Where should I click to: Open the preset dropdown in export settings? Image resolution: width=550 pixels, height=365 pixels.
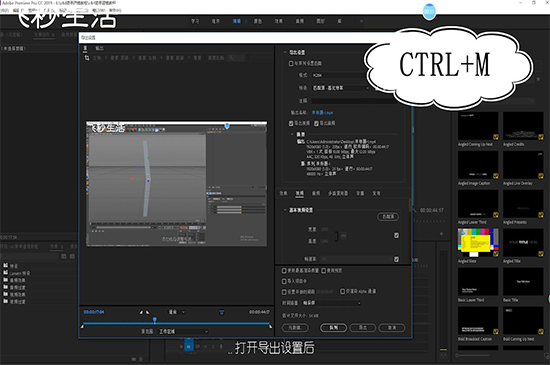pos(341,88)
